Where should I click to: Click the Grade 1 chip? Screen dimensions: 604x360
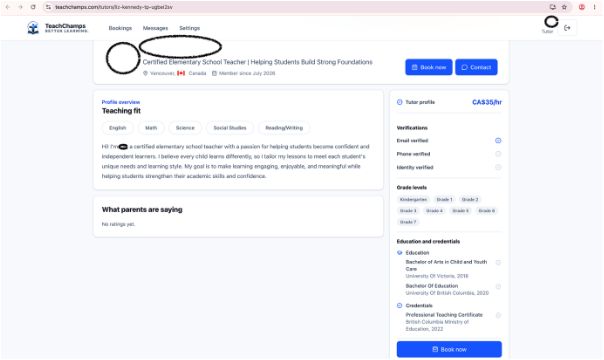tap(444, 199)
